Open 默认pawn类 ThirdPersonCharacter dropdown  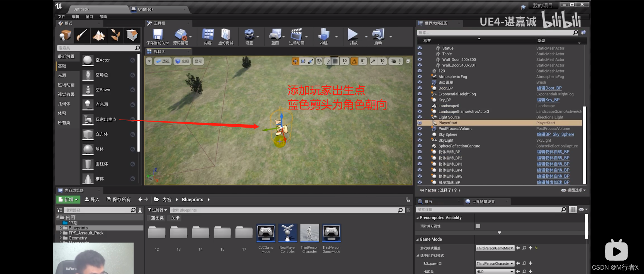coord(495,264)
